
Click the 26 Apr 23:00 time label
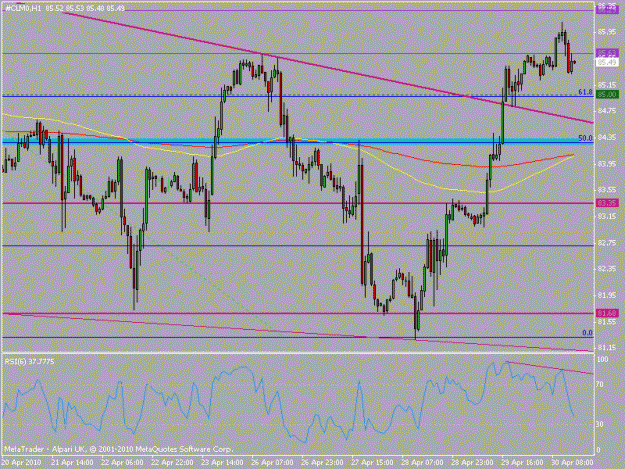click(x=322, y=462)
